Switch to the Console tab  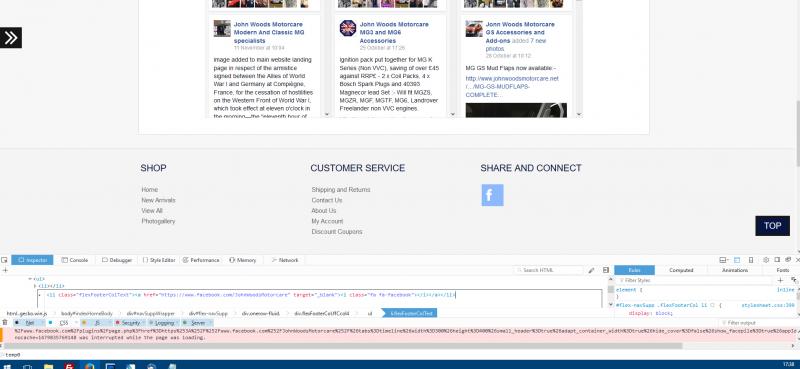[x=74, y=260]
